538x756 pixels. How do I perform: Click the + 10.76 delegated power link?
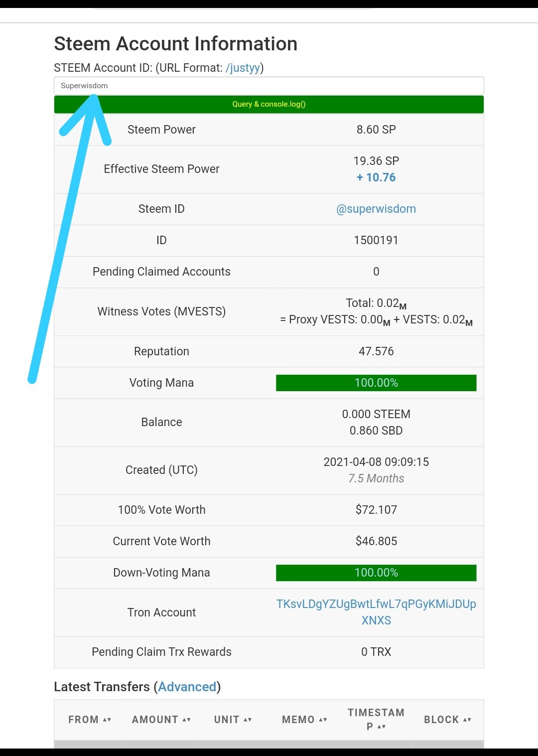click(x=376, y=177)
